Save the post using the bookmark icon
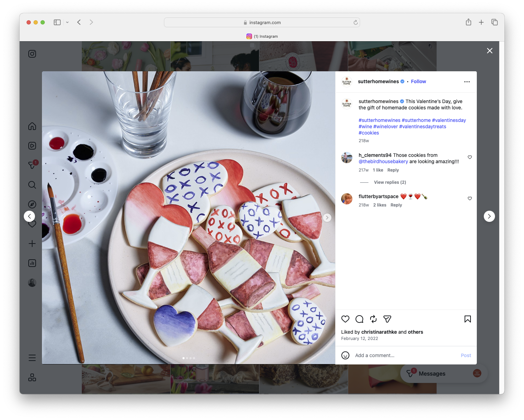 click(467, 319)
